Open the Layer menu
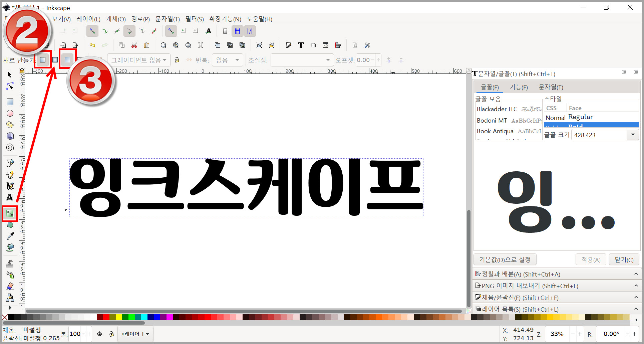This screenshot has width=644, height=344. [88, 19]
